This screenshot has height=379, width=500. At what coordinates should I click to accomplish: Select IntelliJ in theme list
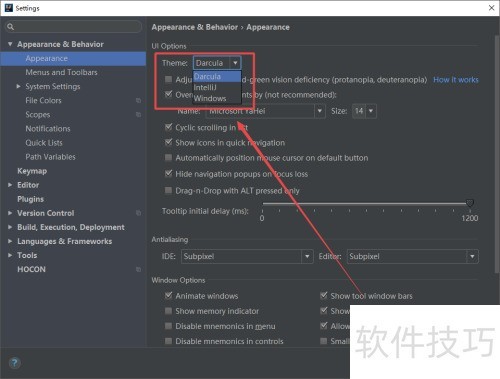[217, 87]
